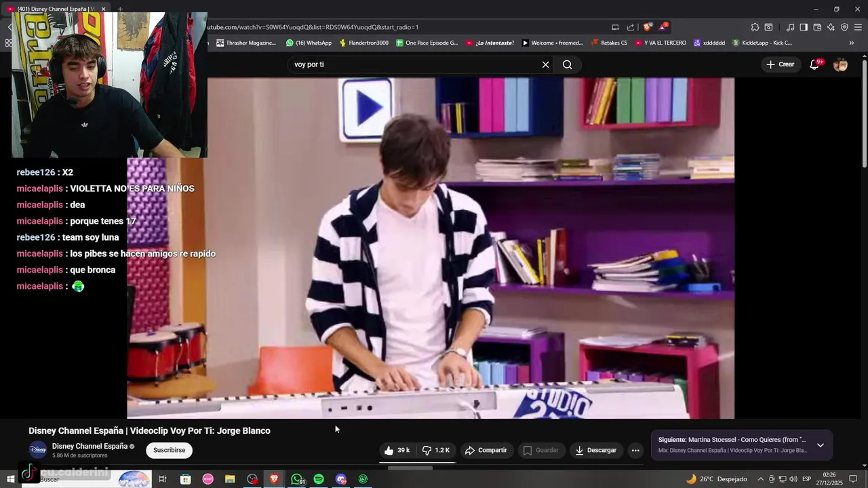
Task: Open the (16) WhatsApp bookmark
Action: tap(309, 43)
